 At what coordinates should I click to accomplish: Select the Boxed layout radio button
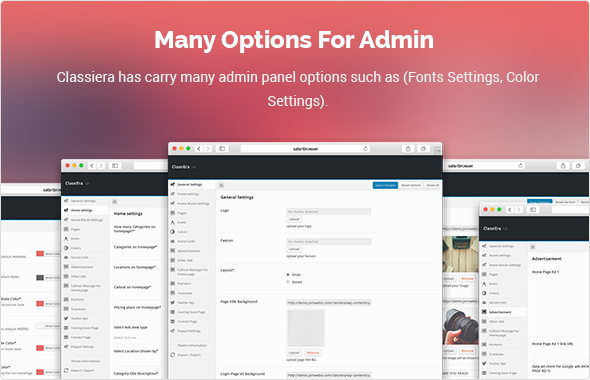point(288,282)
